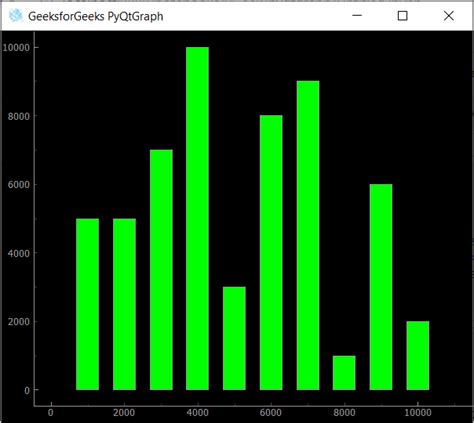Select the bar at x 1000
This screenshot has height=423, width=474.
coord(87,304)
